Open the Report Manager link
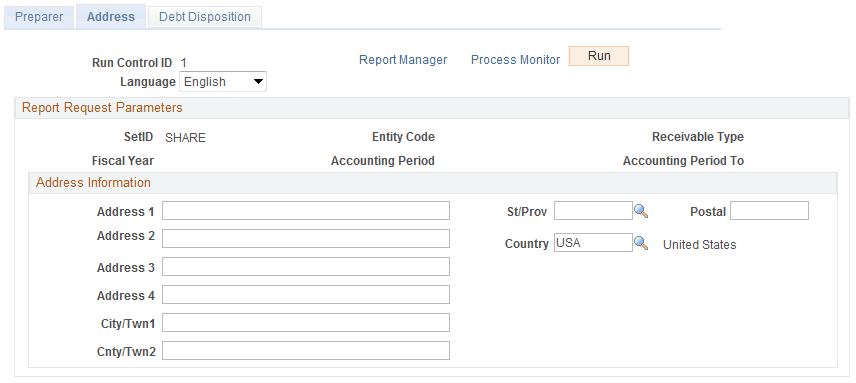 pos(403,60)
